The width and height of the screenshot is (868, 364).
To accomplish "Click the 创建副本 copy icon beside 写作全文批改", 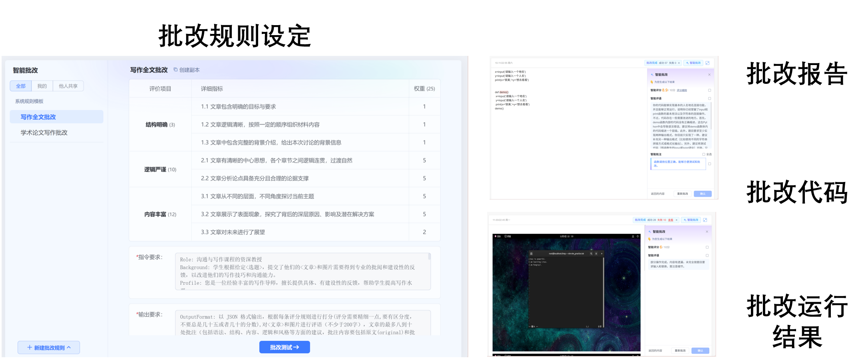I will (x=175, y=69).
